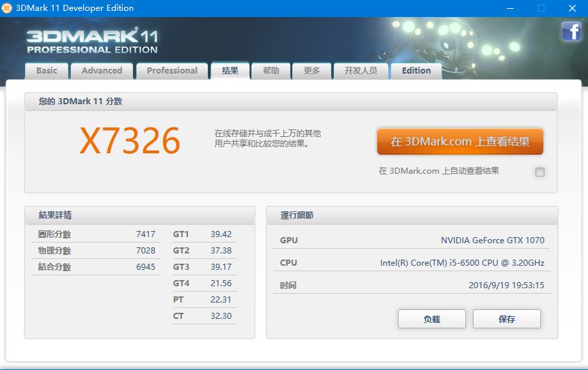Select the Professional tab
Image resolution: width=588 pixels, height=370 pixels.
click(x=172, y=70)
